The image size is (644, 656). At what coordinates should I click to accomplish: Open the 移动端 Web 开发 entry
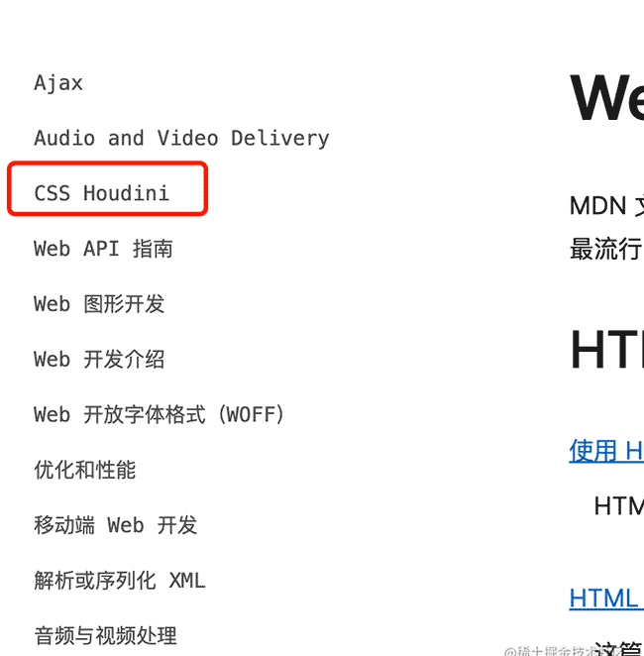[x=115, y=525]
